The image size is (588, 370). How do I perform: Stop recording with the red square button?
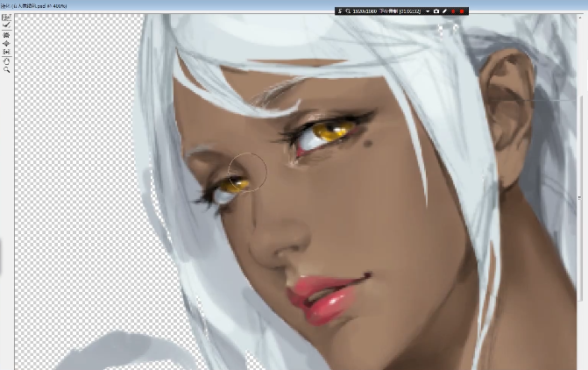tap(462, 11)
